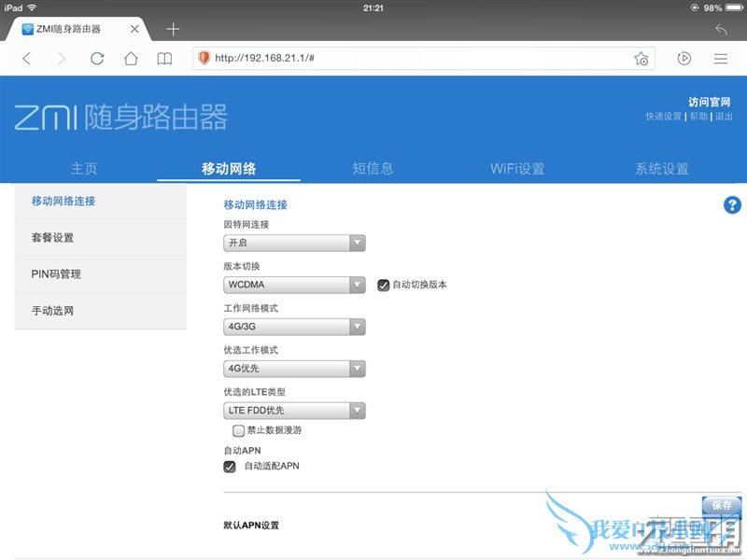Select 移动网络连接 in the sidebar
Viewport: 747px width, 560px height.
point(101,202)
